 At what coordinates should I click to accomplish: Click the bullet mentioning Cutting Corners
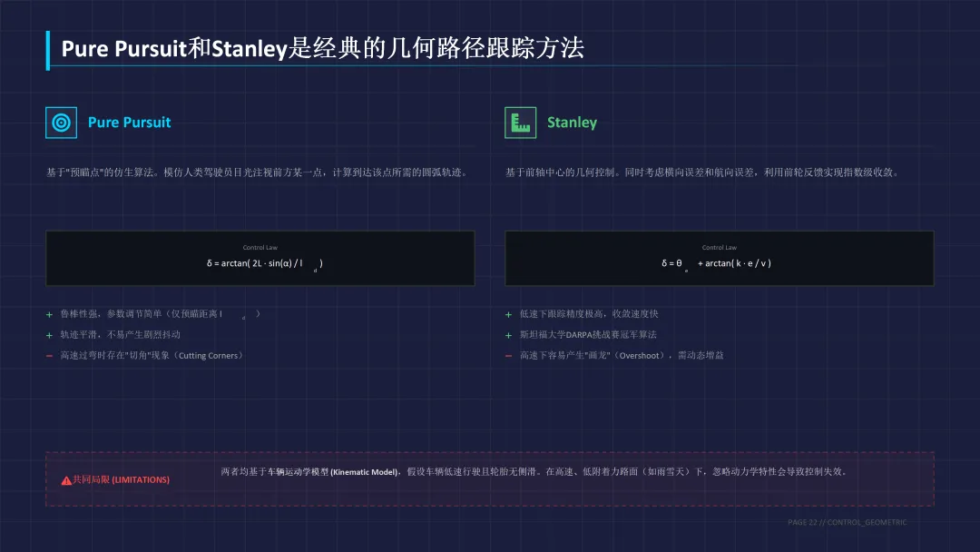[152, 355]
